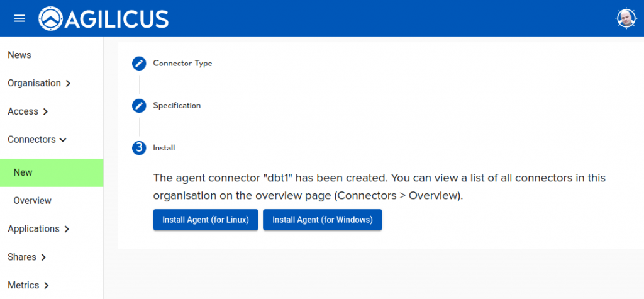Open the user profile avatar
The width and height of the screenshot is (644, 299).
point(626,18)
